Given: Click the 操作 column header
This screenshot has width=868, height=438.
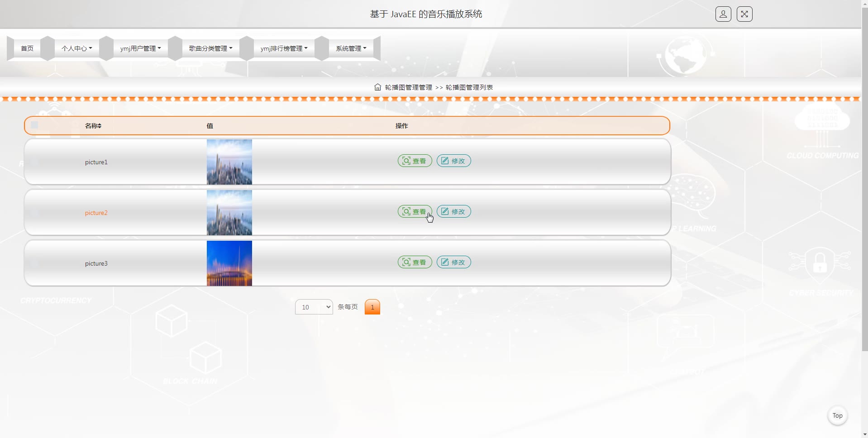Looking at the screenshot, I should 402,126.
